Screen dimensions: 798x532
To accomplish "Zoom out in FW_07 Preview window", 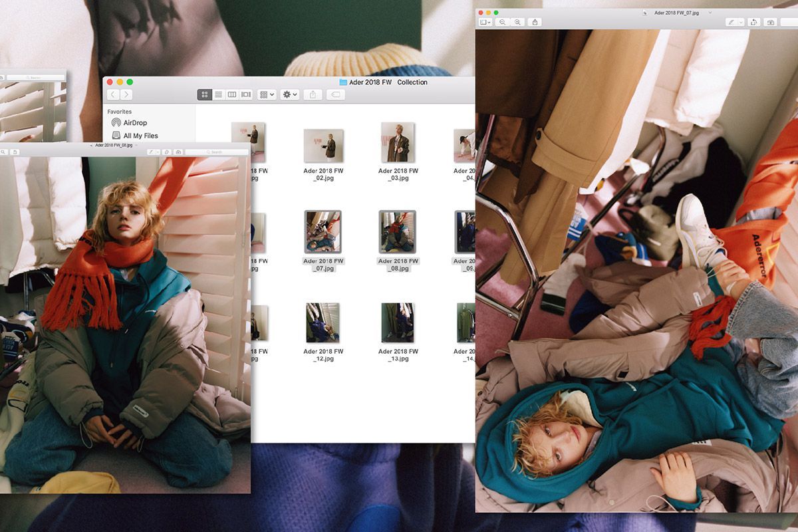I will tap(503, 22).
